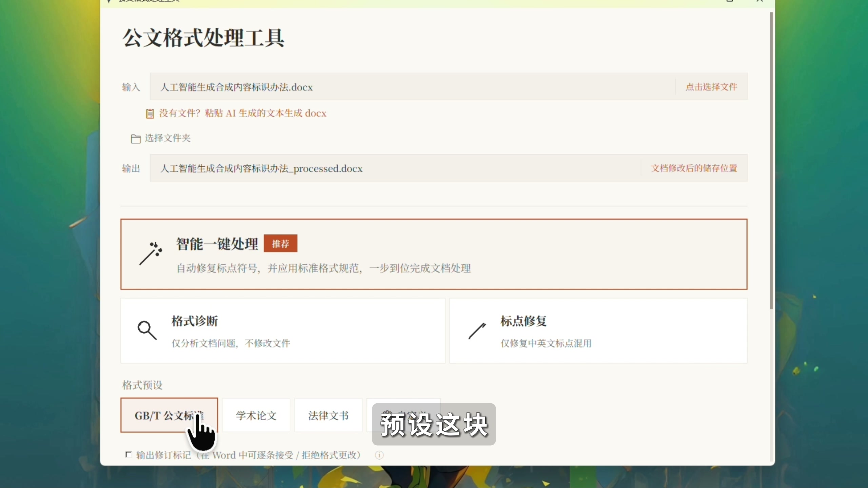Image resolution: width=868 pixels, height=488 pixels.
Task: Click the 输入 label
Action: [131, 87]
